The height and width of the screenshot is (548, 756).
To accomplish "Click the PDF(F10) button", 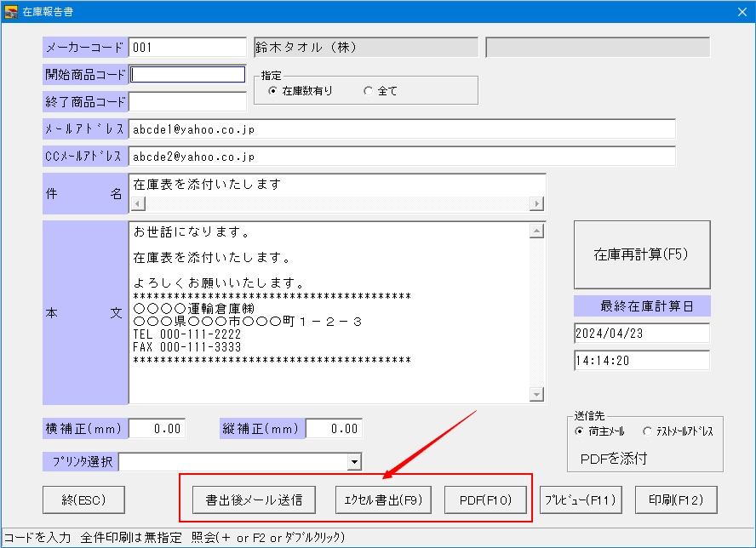I will coord(485,499).
